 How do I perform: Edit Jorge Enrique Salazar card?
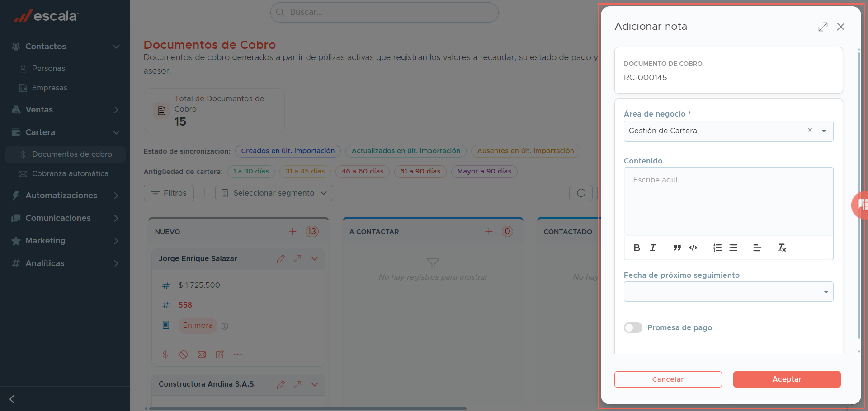[x=281, y=259]
